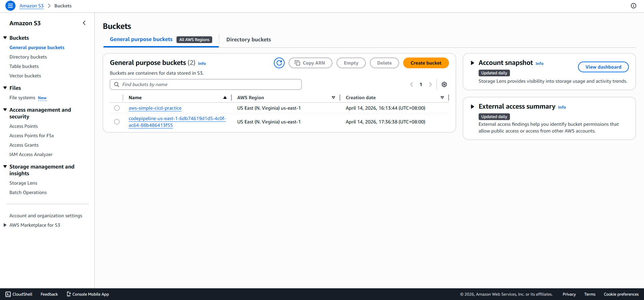Open Privacy link in footer

click(569, 294)
